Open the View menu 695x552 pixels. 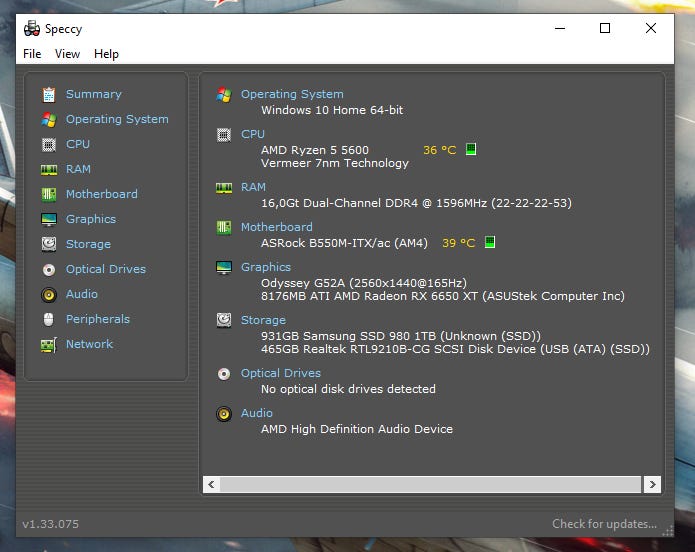point(67,54)
